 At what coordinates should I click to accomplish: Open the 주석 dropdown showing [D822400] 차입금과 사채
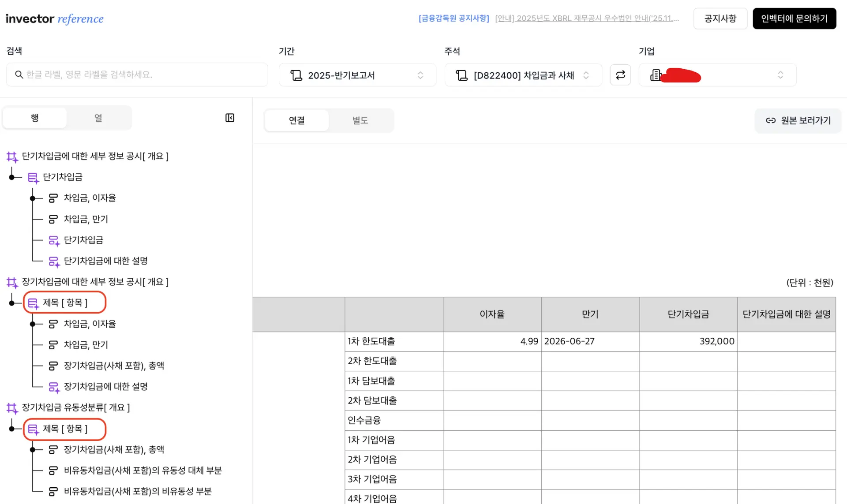[x=523, y=75]
